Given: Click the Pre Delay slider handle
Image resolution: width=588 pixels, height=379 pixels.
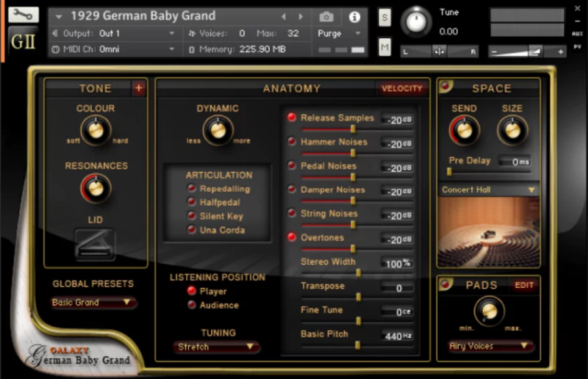Looking at the screenshot, I should tap(449, 172).
